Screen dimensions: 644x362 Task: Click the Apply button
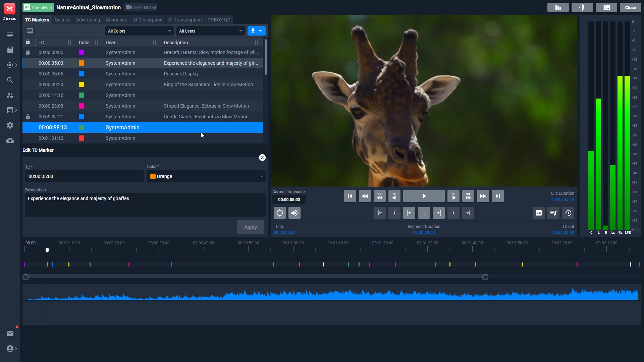click(x=250, y=227)
